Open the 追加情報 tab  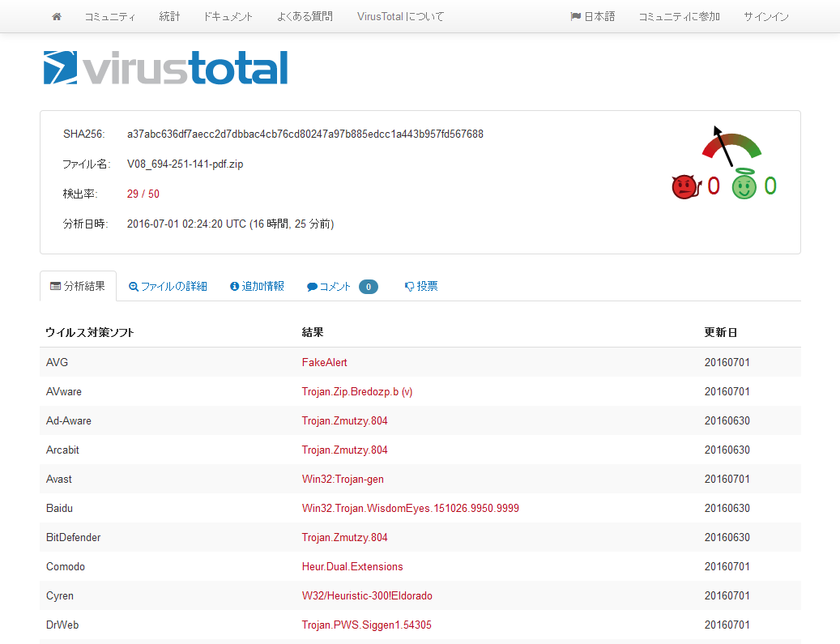pyautogui.click(x=257, y=286)
